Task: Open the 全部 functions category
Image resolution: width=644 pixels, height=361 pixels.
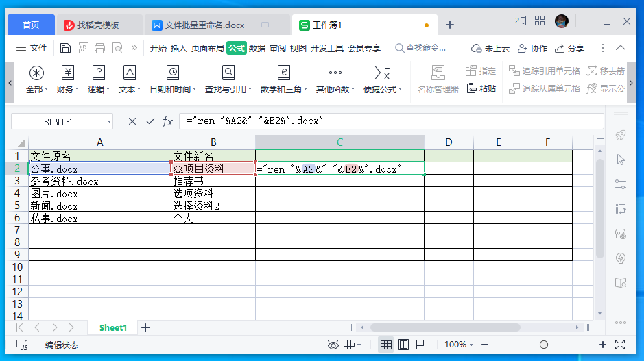Action: tap(36, 79)
